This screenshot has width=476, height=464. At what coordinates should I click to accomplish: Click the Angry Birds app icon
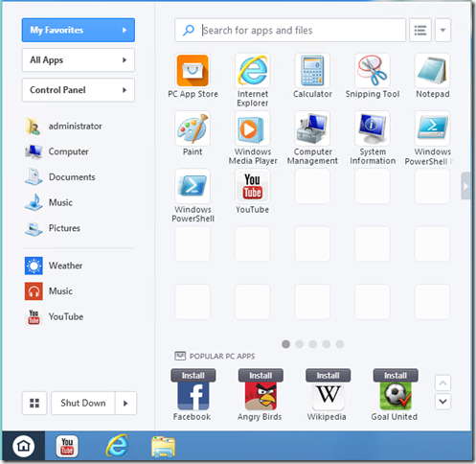261,396
